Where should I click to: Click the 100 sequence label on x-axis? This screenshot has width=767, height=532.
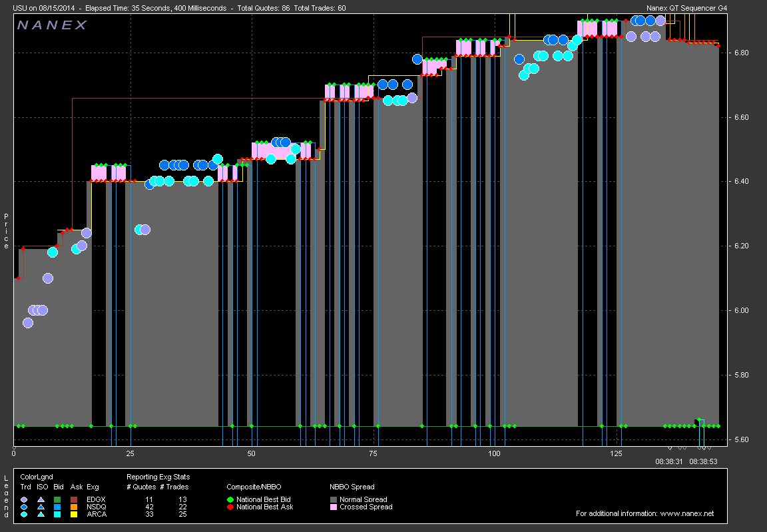point(495,454)
